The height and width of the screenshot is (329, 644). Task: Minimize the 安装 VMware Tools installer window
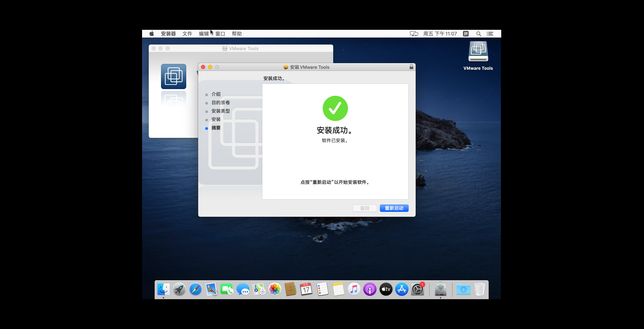pyautogui.click(x=210, y=67)
